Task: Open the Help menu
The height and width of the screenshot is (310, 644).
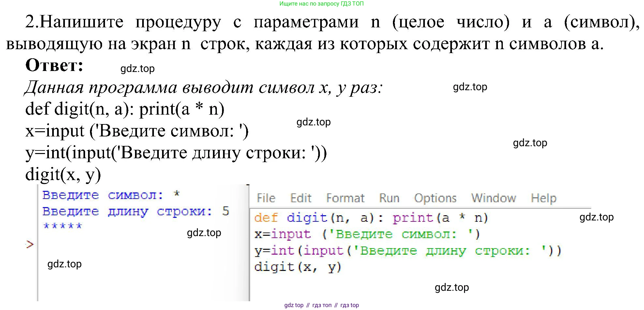Action: click(x=543, y=198)
